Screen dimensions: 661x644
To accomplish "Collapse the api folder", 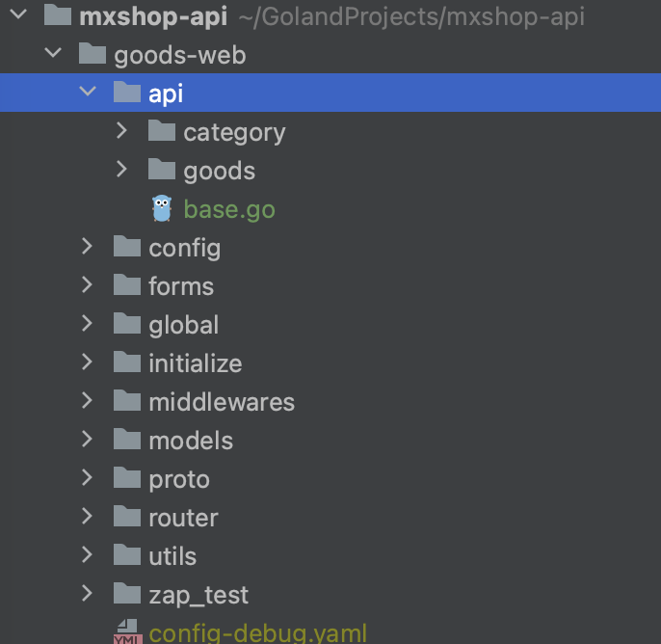I will pos(88,94).
